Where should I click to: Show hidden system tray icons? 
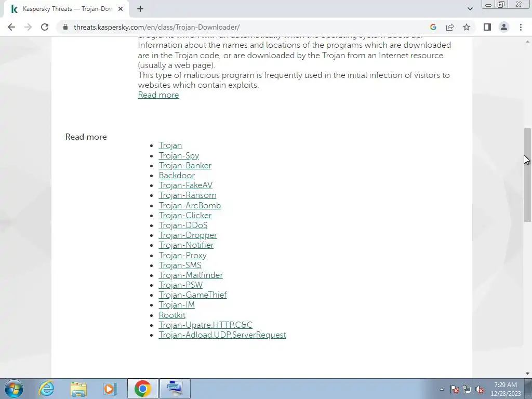442,389
